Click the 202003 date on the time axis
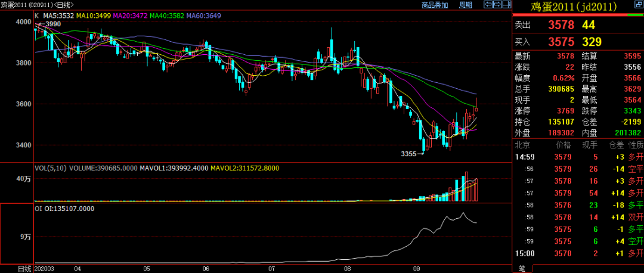 click(x=44, y=269)
